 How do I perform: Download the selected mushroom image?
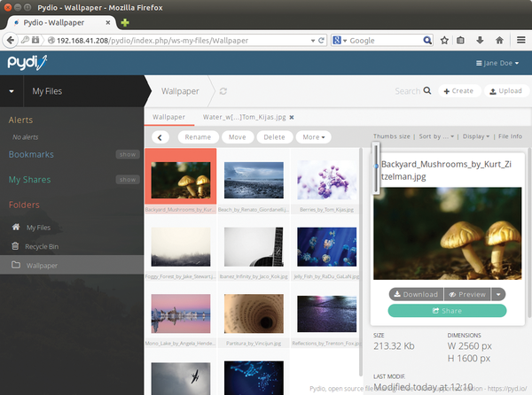[x=417, y=294]
